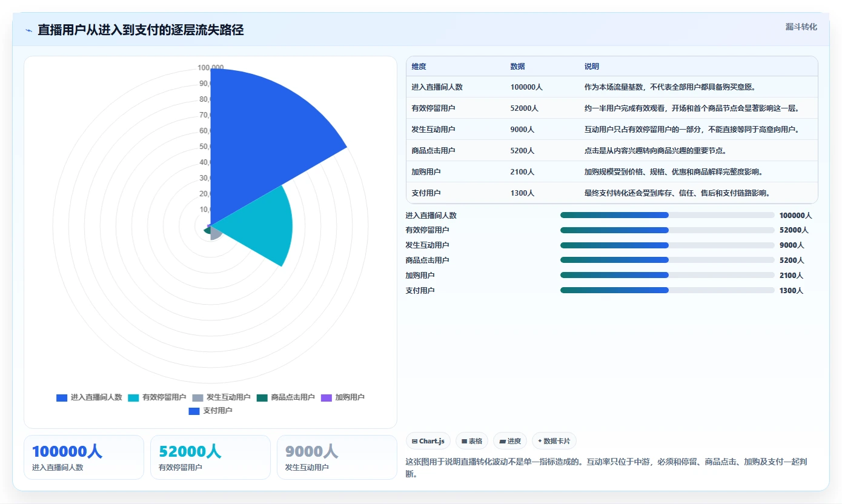Click 支付用户 cell in the table

[426, 193]
